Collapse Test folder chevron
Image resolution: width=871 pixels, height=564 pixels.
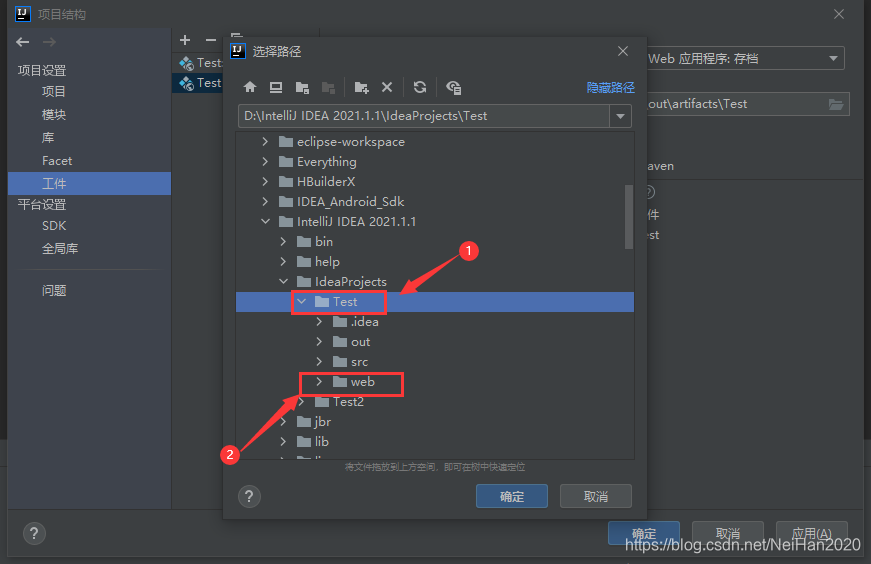click(302, 302)
